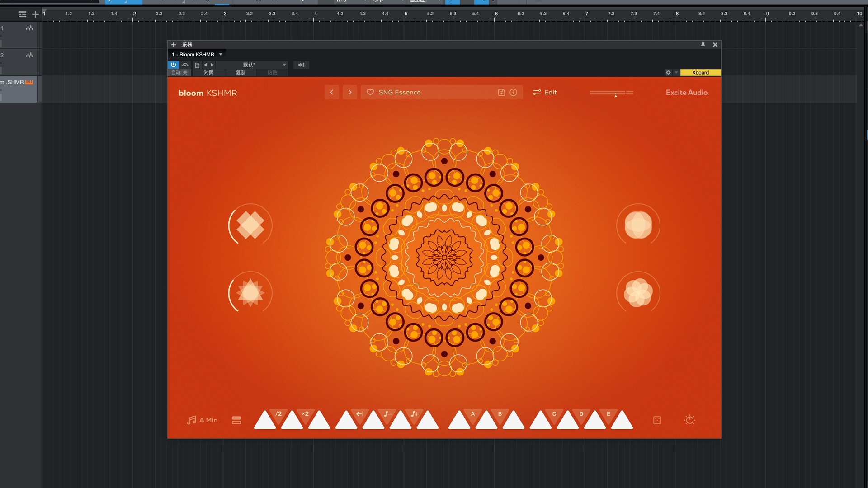Toggle the 自动: 关 automation button
Screen dimensions: 868x488
[x=179, y=72]
